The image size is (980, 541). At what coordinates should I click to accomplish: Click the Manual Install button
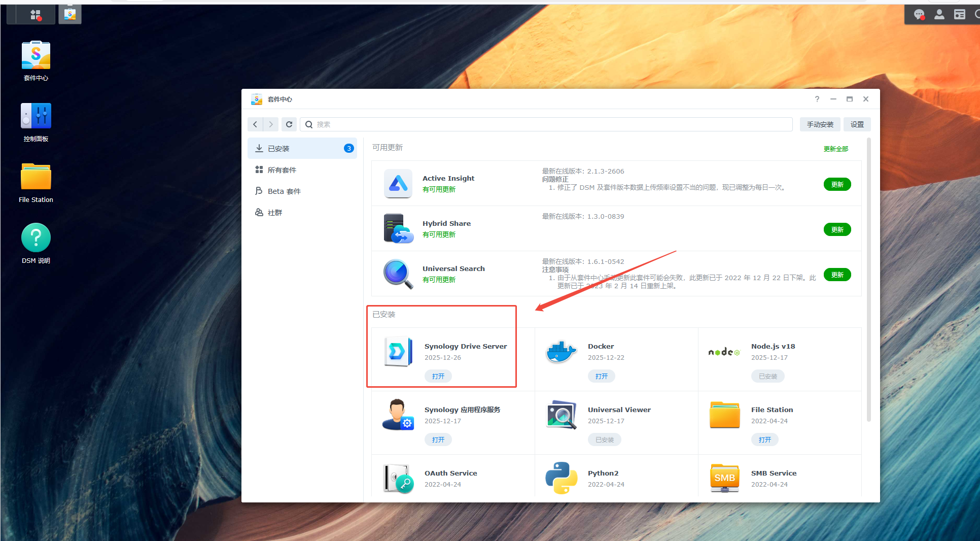coord(820,124)
